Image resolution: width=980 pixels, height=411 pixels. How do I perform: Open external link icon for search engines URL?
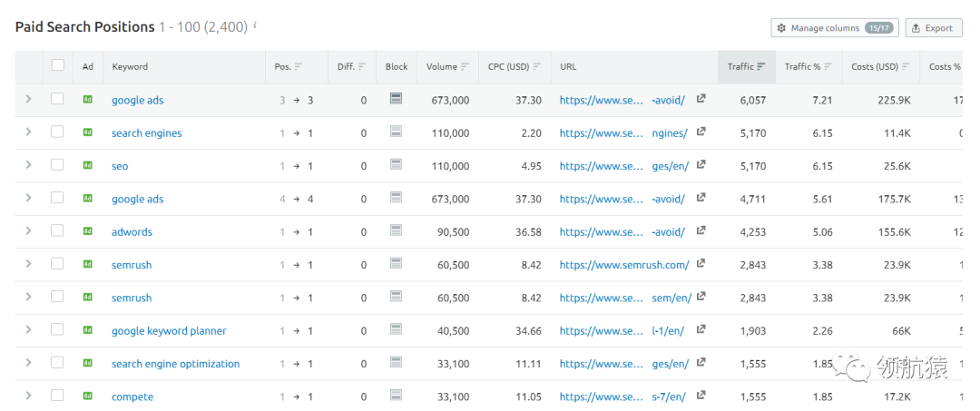tap(701, 132)
